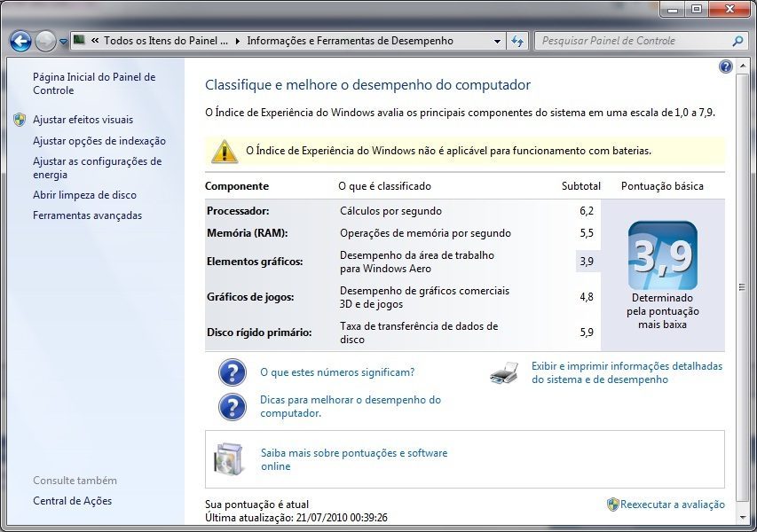
Task: Select Disco rígido primário subtotal 5,9
Action: pyautogui.click(x=587, y=332)
